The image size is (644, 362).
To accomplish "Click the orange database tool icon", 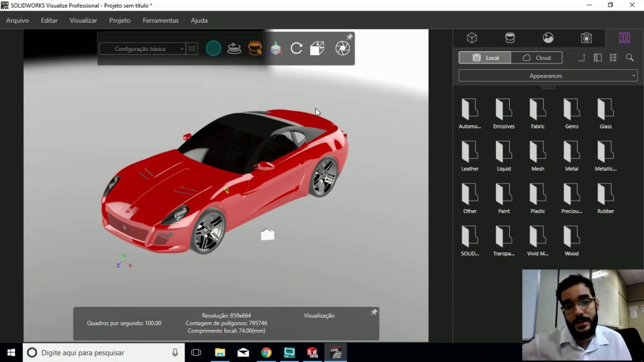I will [x=255, y=48].
